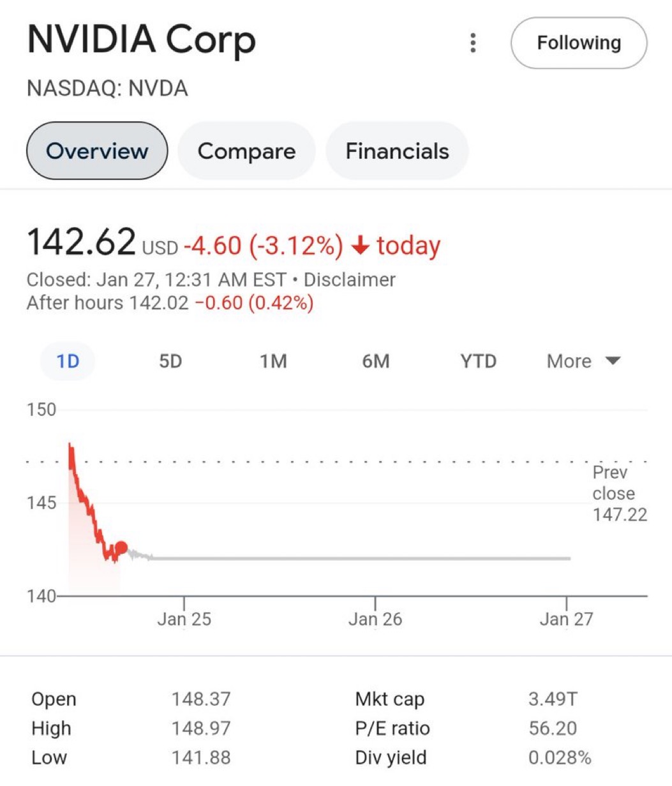Click the Jan 26 axis label
672x786 pixels.
click(x=375, y=619)
